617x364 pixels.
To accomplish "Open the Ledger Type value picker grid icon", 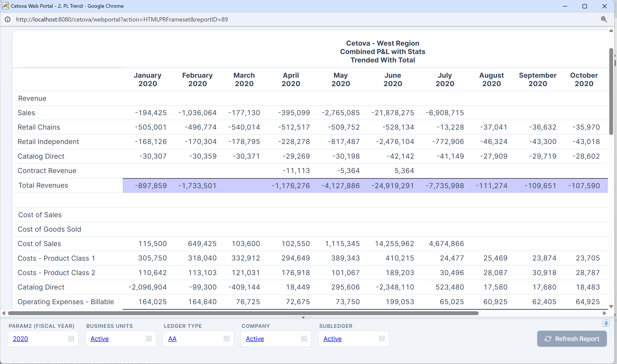I will pos(226,338).
